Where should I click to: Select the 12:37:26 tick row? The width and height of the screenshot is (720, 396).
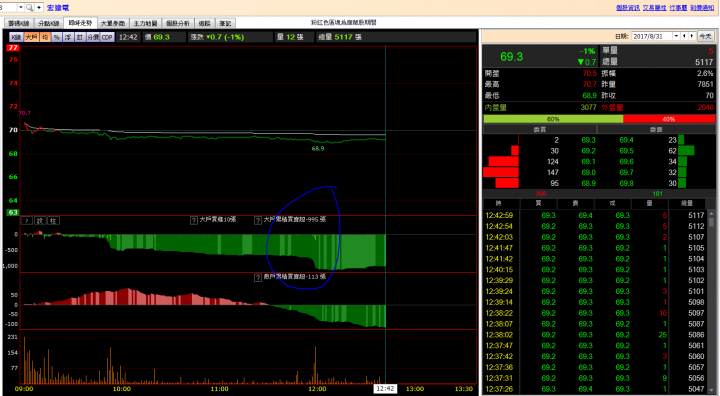(x=595, y=389)
